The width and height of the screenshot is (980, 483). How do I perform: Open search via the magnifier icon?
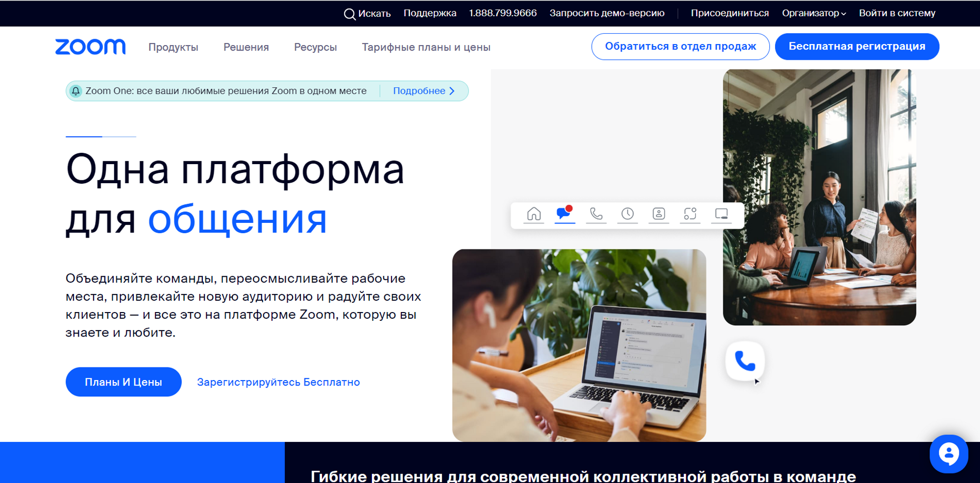(349, 14)
